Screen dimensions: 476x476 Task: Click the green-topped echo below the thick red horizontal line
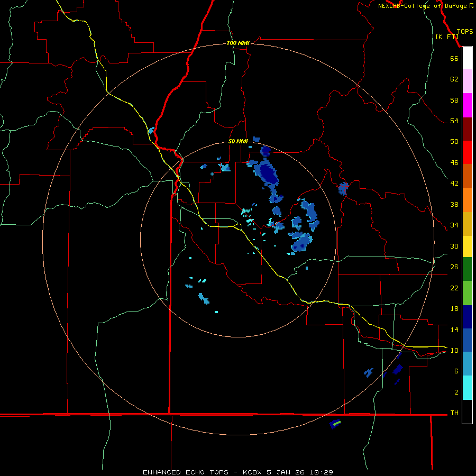[x=335, y=424]
